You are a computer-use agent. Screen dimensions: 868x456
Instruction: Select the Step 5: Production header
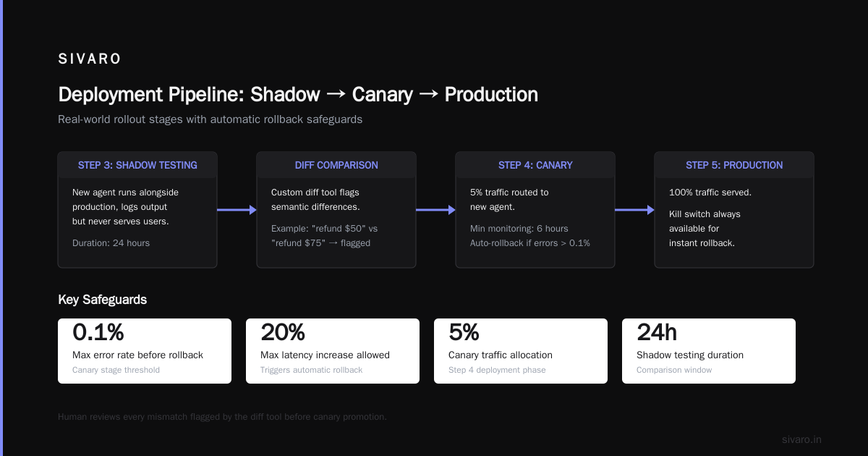pyautogui.click(x=734, y=165)
